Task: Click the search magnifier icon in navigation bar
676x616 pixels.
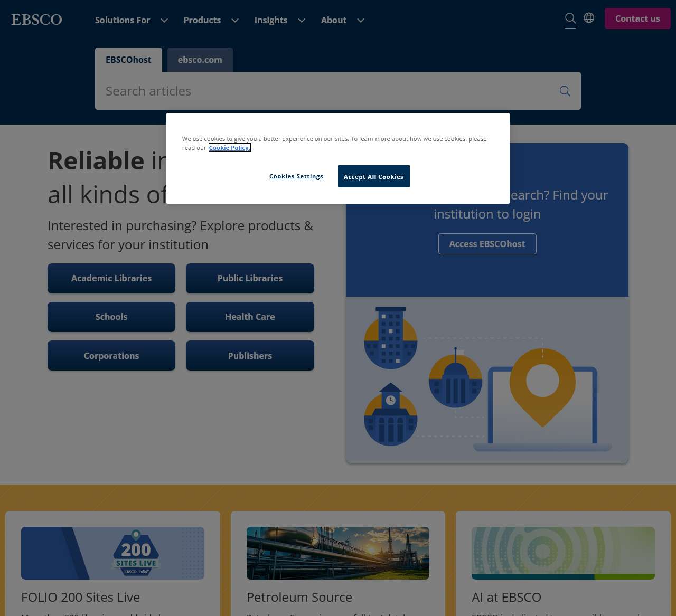Action: pyautogui.click(x=570, y=18)
